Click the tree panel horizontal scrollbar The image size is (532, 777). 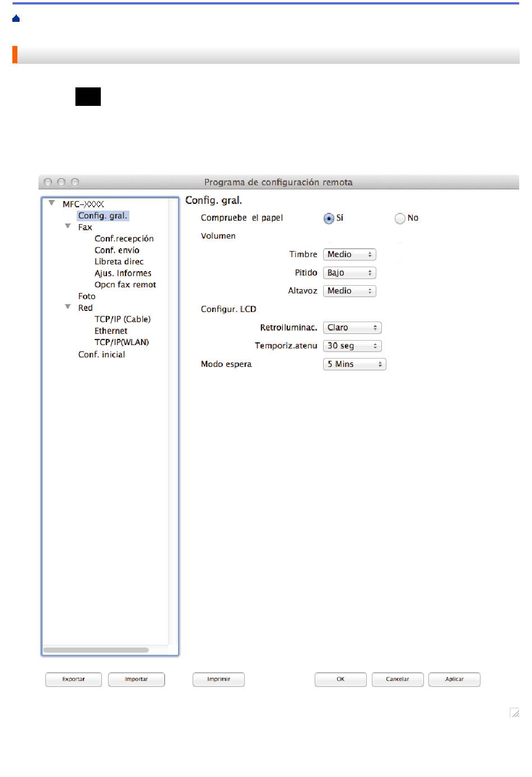tap(96, 650)
